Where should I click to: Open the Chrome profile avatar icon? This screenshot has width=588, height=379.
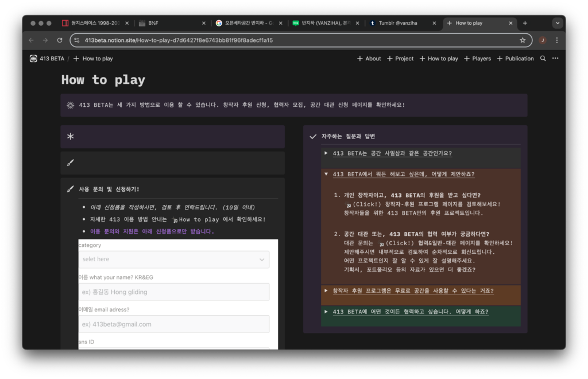542,40
